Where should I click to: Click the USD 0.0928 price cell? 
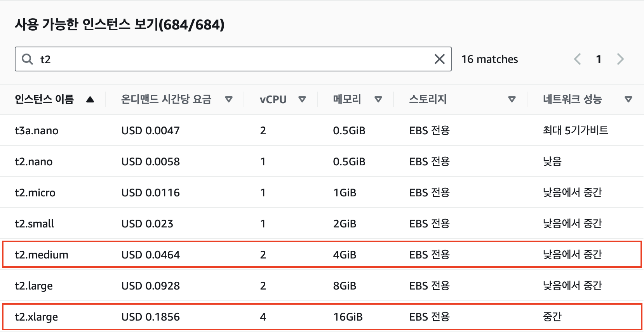coord(150,286)
